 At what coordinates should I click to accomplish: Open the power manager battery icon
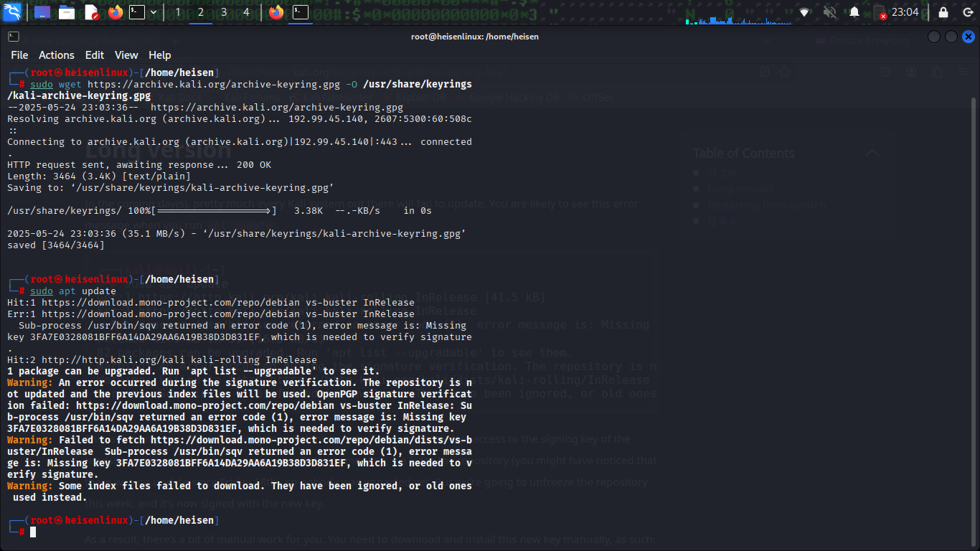tap(880, 12)
